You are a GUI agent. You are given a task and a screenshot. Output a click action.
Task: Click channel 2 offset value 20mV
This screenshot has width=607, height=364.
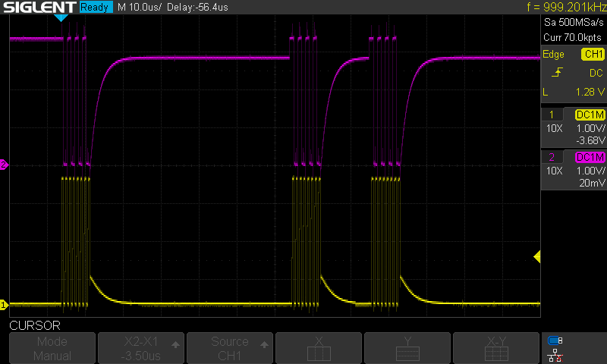pyautogui.click(x=592, y=183)
